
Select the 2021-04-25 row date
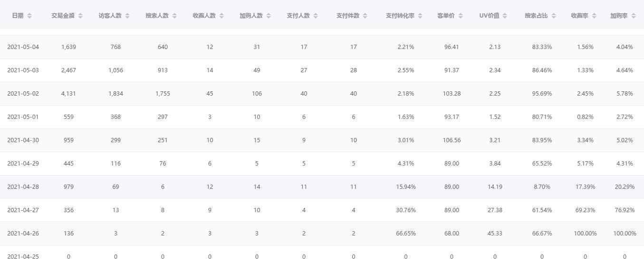(23, 257)
